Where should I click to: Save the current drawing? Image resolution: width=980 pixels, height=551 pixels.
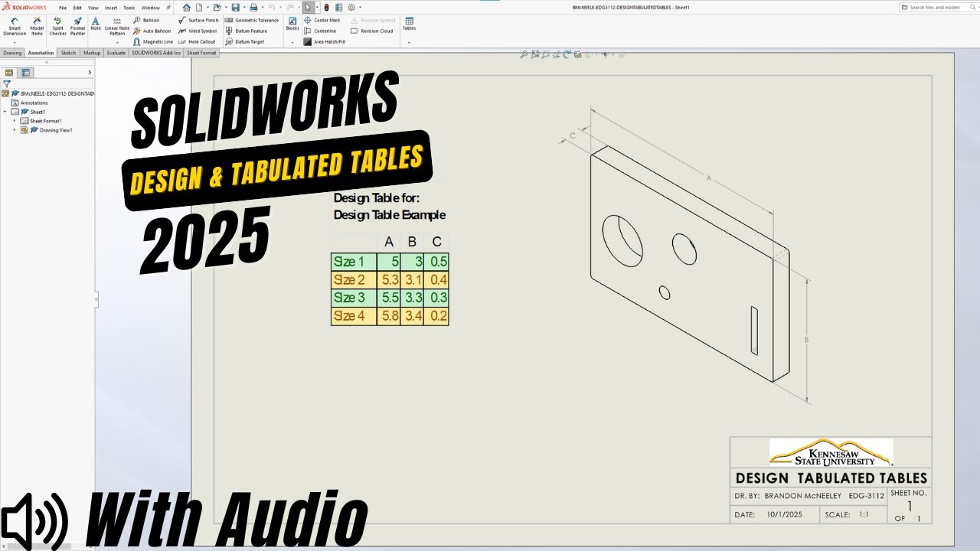pos(236,7)
